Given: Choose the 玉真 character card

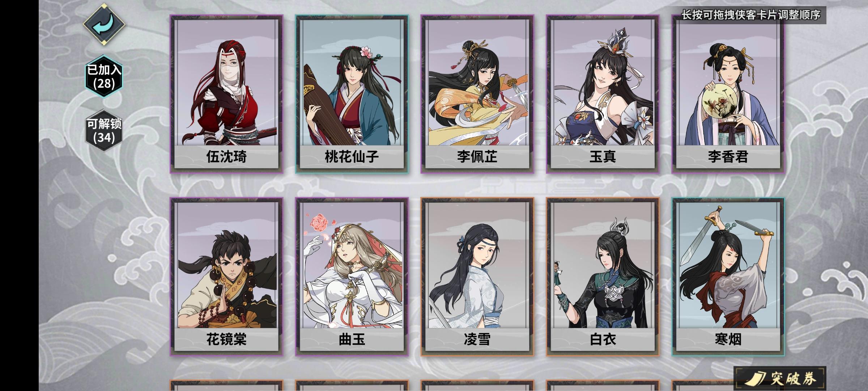Looking at the screenshot, I should click(x=603, y=94).
